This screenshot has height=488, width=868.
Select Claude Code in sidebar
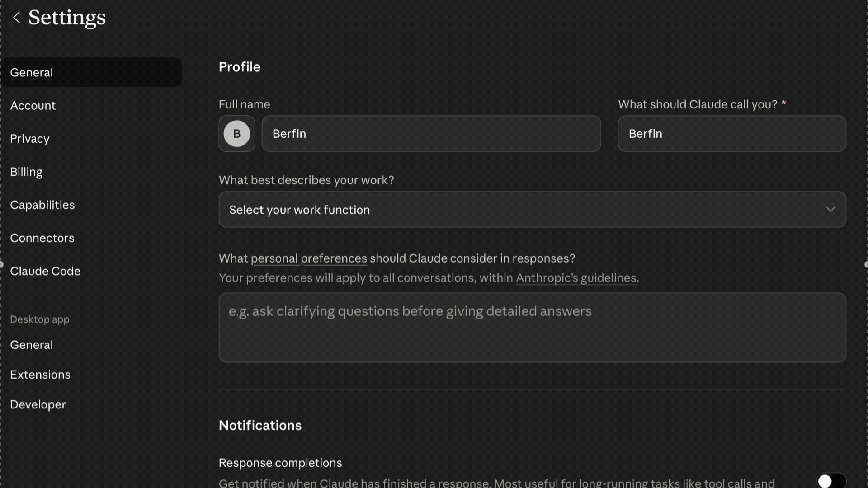45,271
